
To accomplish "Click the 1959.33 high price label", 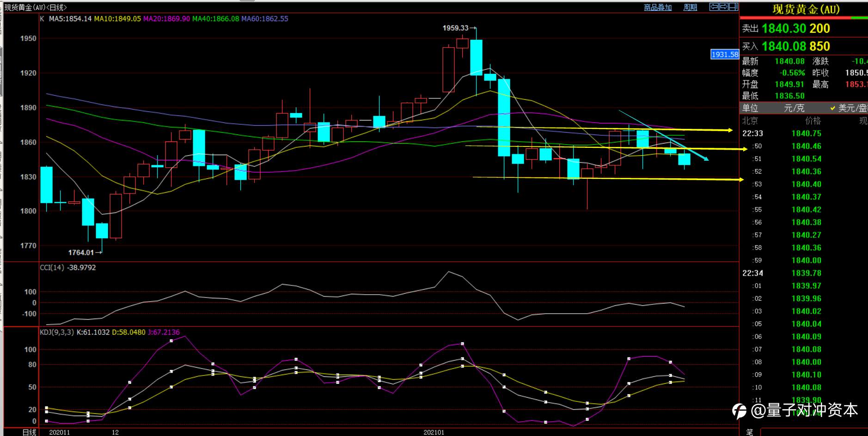I will 455,28.
